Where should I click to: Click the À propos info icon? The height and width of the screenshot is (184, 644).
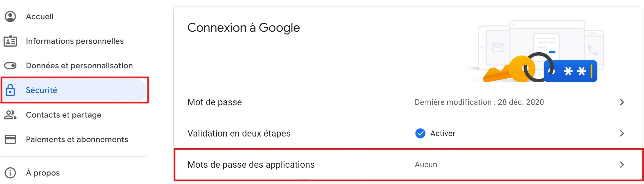[10, 173]
